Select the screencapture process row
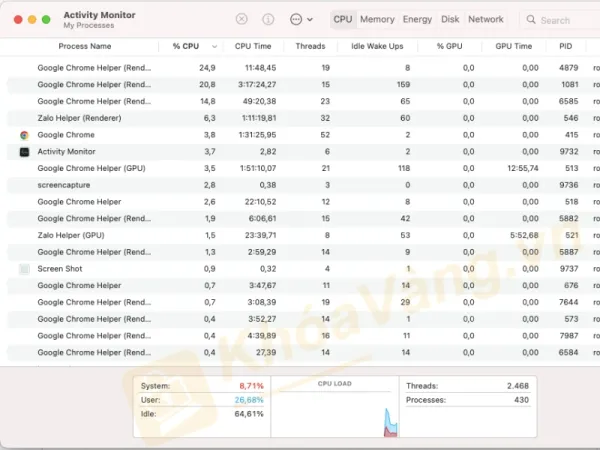Viewport: 600px width, 450px height. tap(303, 185)
